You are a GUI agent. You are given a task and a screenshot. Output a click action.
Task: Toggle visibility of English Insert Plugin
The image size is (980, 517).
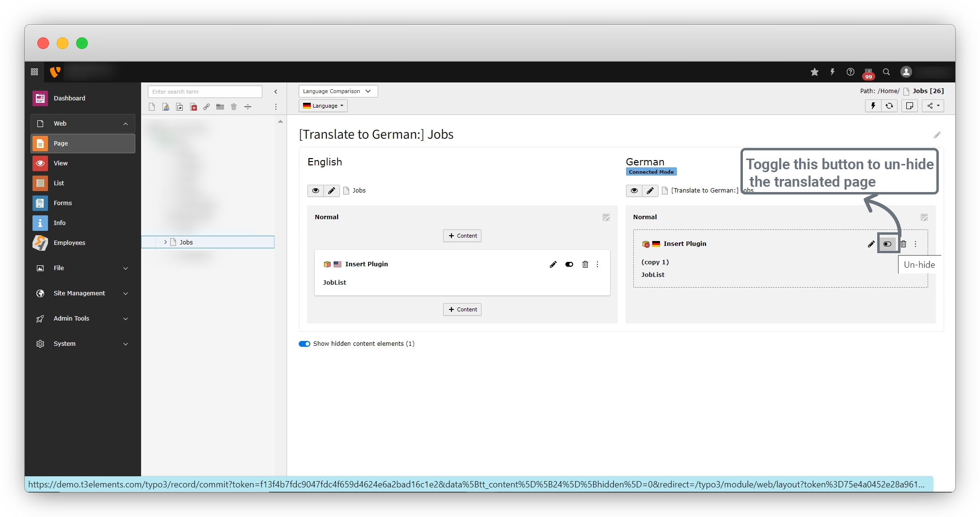(x=569, y=264)
